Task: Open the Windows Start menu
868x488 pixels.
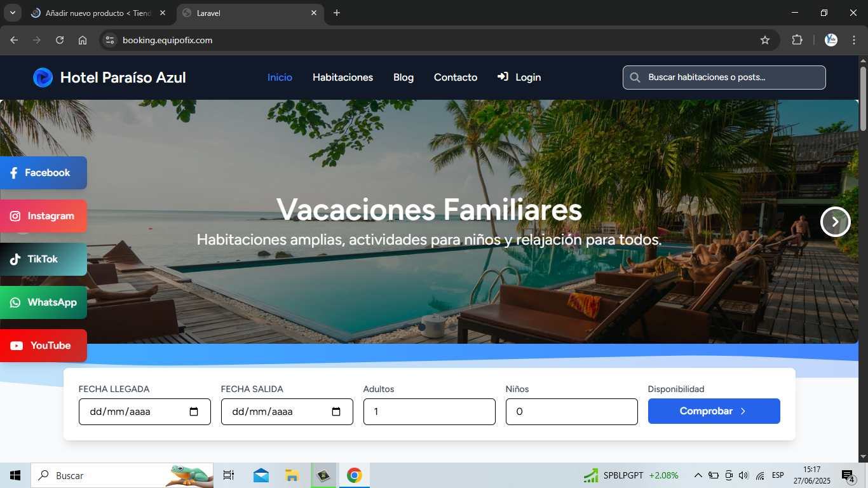Action: [15, 475]
